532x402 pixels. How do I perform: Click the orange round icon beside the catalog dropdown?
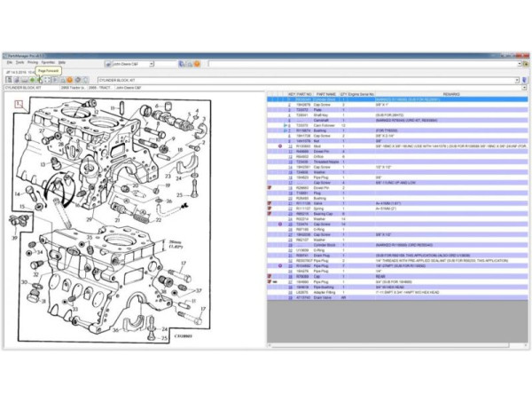pyautogui.click(x=197, y=64)
